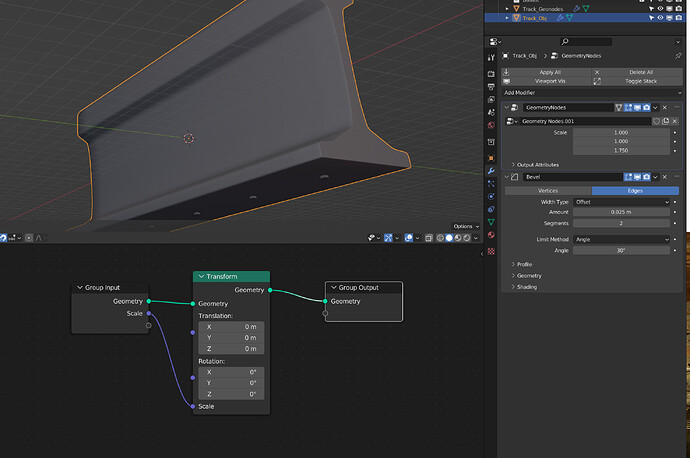
Task: Toggle GeometryNodes modifier edit mode display
Action: [628, 107]
